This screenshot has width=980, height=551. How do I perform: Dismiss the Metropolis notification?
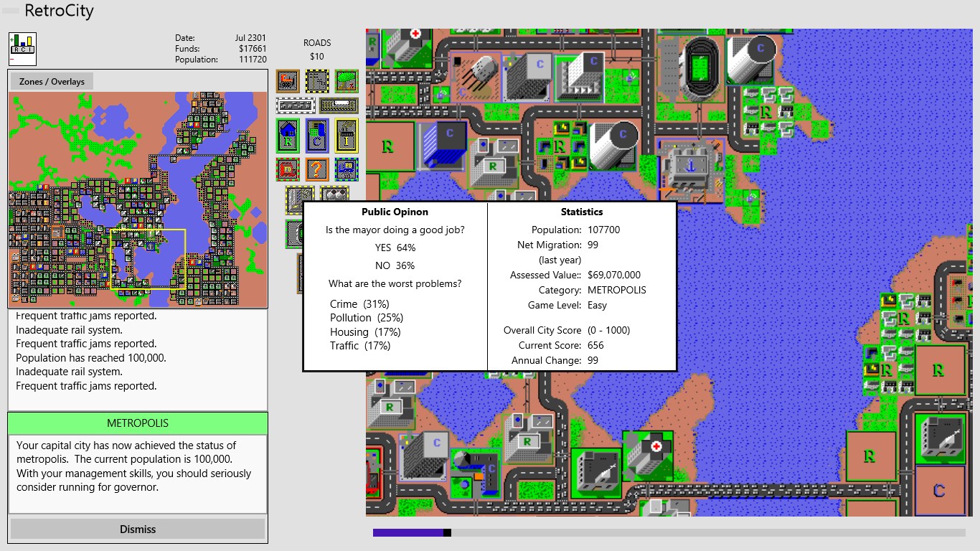(x=138, y=529)
